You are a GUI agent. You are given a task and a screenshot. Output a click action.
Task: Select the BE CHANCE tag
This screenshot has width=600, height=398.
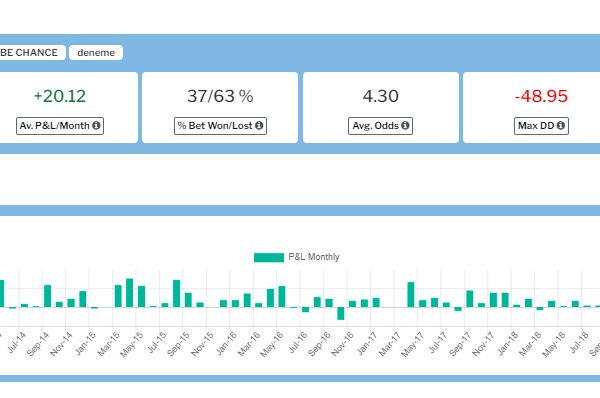click(x=31, y=52)
